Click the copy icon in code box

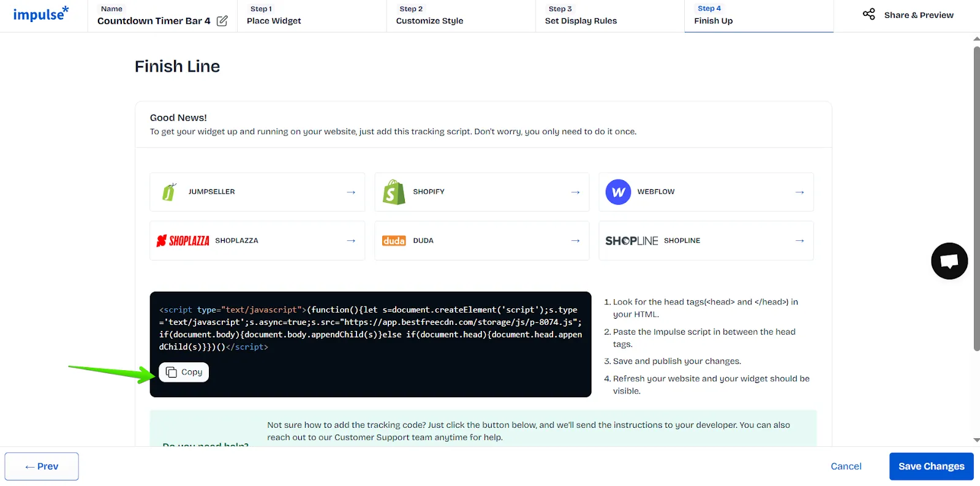tap(171, 372)
